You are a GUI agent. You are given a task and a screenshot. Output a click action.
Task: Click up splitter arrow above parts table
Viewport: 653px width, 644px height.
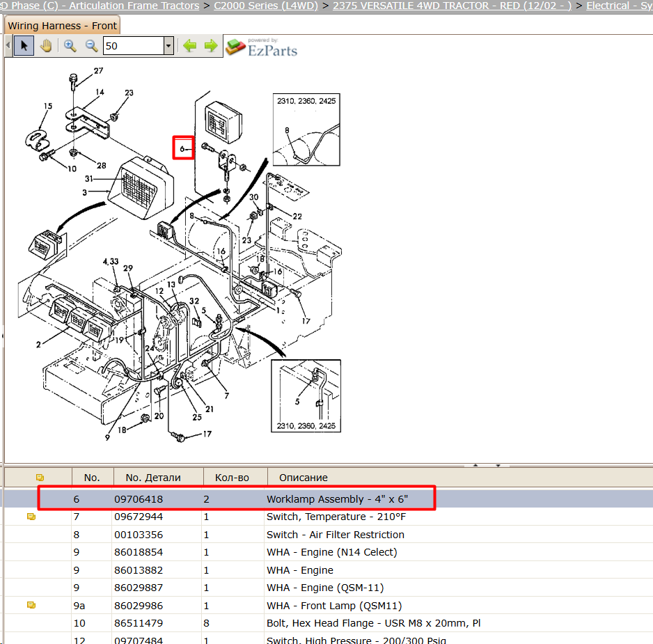(475, 465)
